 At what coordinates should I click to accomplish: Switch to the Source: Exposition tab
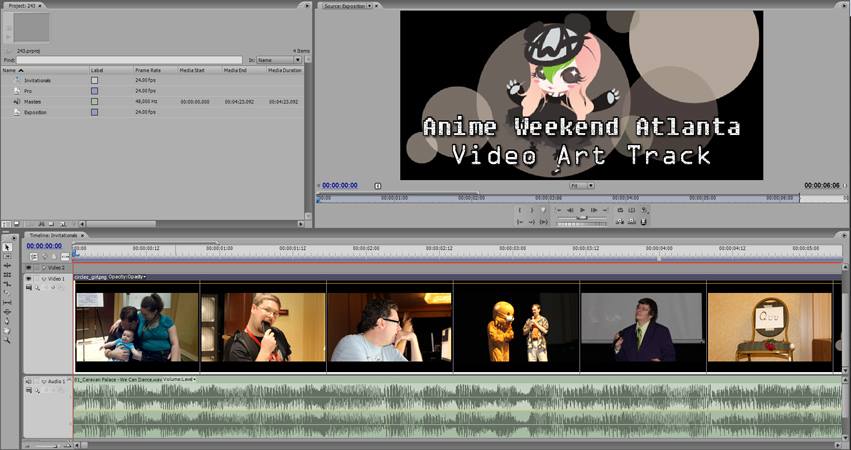click(x=345, y=5)
